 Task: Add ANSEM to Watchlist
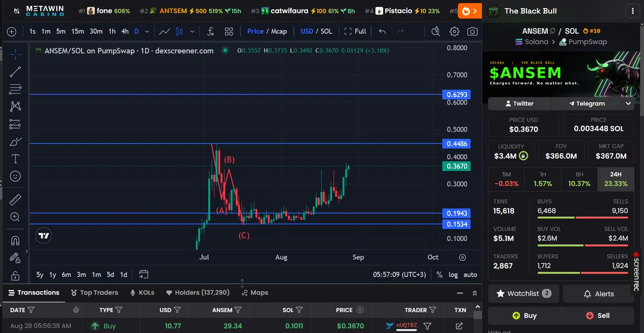pos(524,294)
